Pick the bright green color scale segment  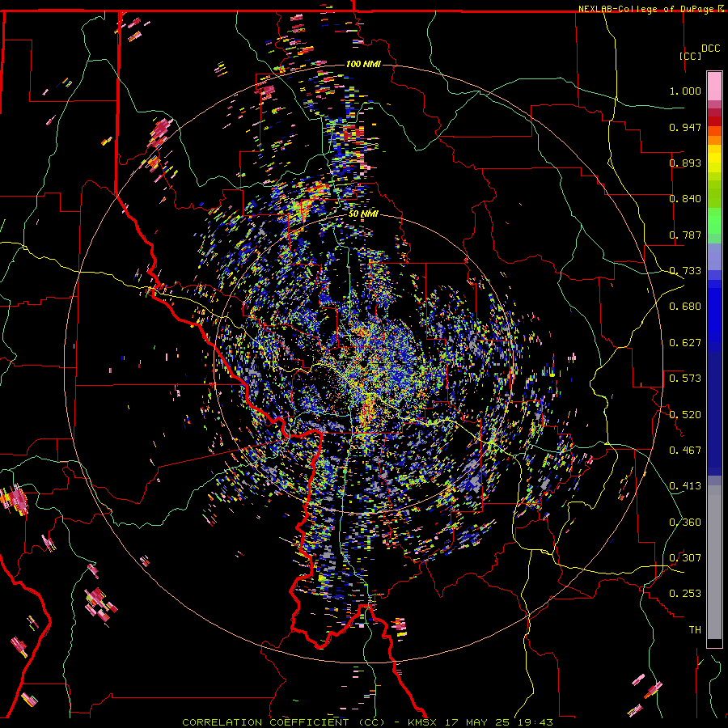click(714, 221)
